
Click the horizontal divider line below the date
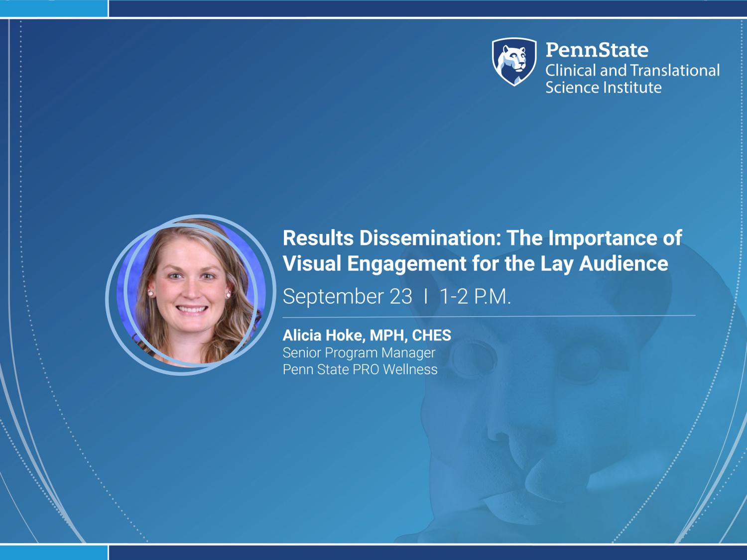click(489, 316)
